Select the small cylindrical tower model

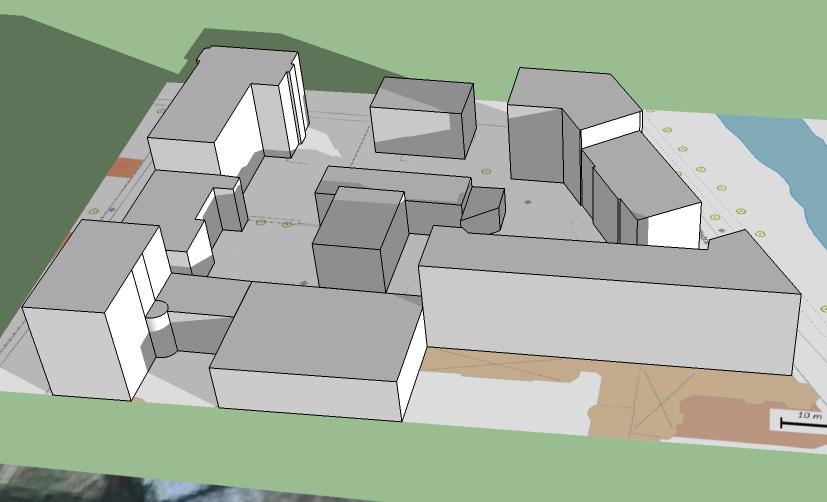point(161,329)
